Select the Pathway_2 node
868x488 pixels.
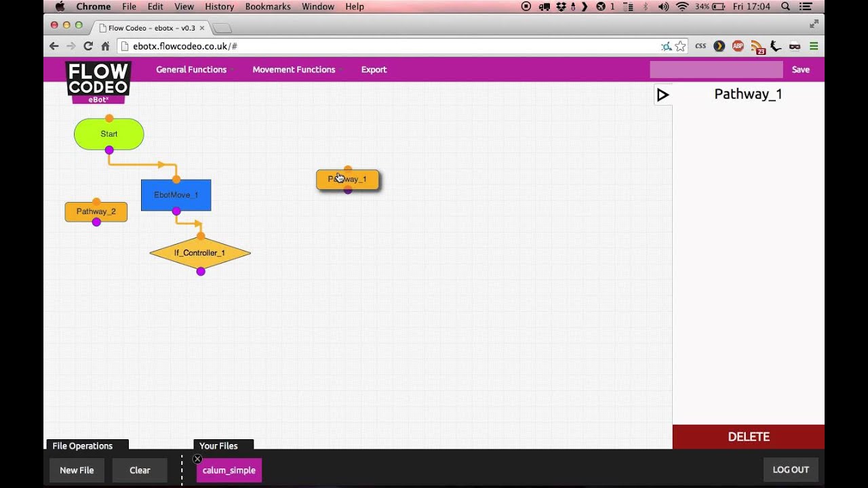click(96, 211)
